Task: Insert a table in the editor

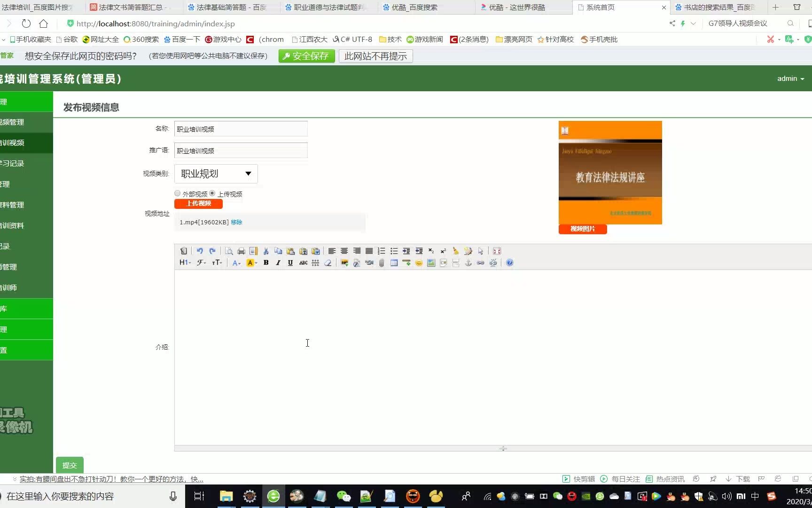Action: 394,262
